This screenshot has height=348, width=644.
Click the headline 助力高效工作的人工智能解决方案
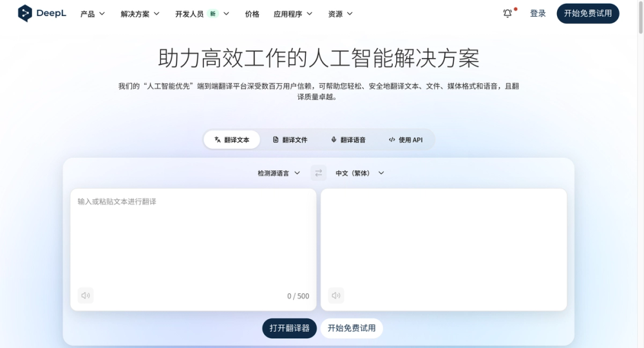click(x=319, y=57)
